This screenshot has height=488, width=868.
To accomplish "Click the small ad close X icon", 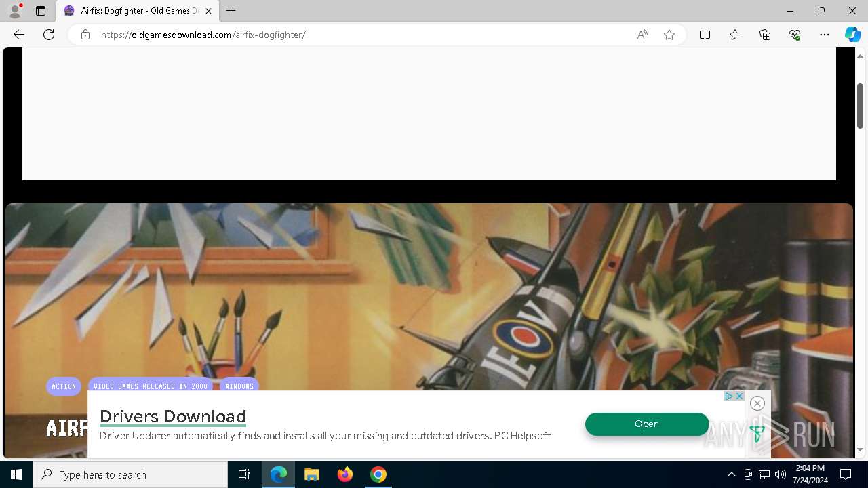I will (739, 396).
